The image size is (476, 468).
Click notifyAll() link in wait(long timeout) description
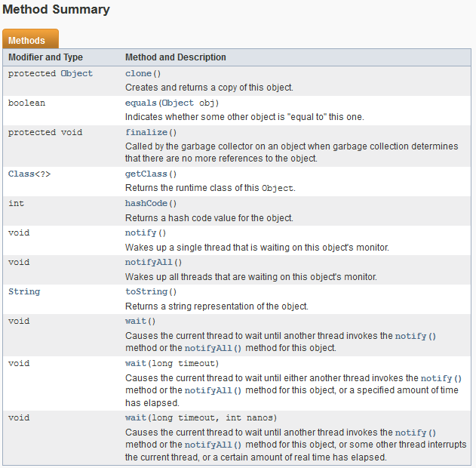pyautogui.click(x=213, y=390)
